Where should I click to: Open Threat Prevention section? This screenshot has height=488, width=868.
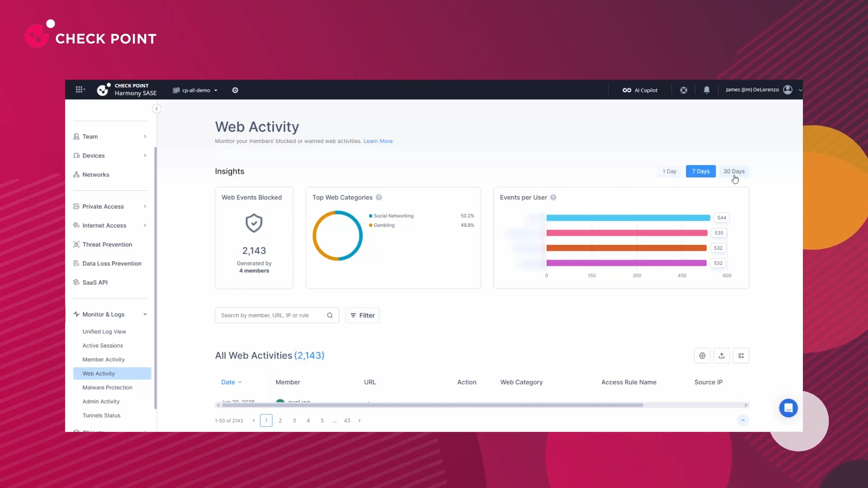coord(107,244)
